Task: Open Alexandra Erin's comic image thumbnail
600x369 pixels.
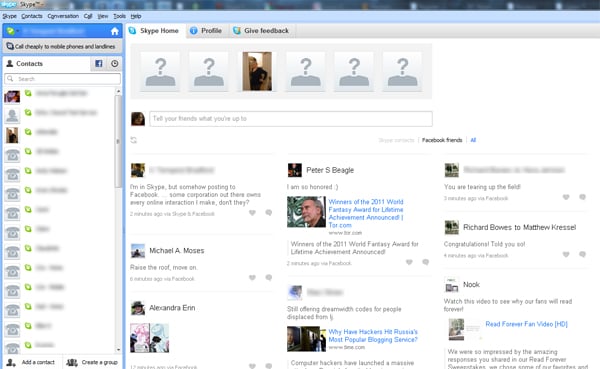Action: (x=150, y=338)
